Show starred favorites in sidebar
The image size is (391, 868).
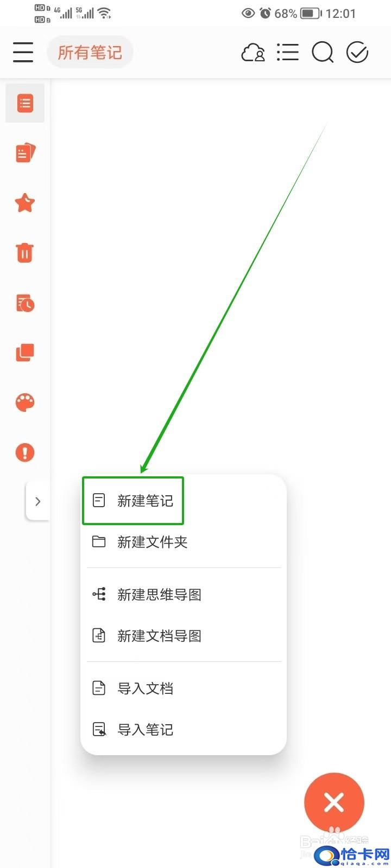tap(25, 203)
